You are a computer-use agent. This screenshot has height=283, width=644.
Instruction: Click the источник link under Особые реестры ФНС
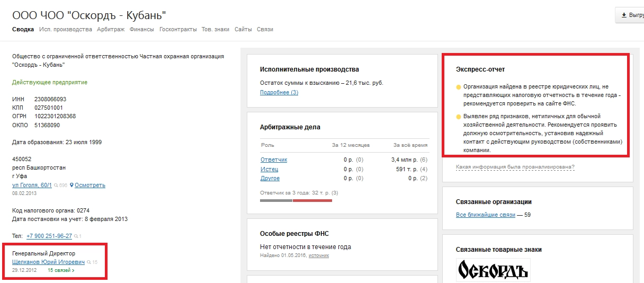click(x=319, y=255)
